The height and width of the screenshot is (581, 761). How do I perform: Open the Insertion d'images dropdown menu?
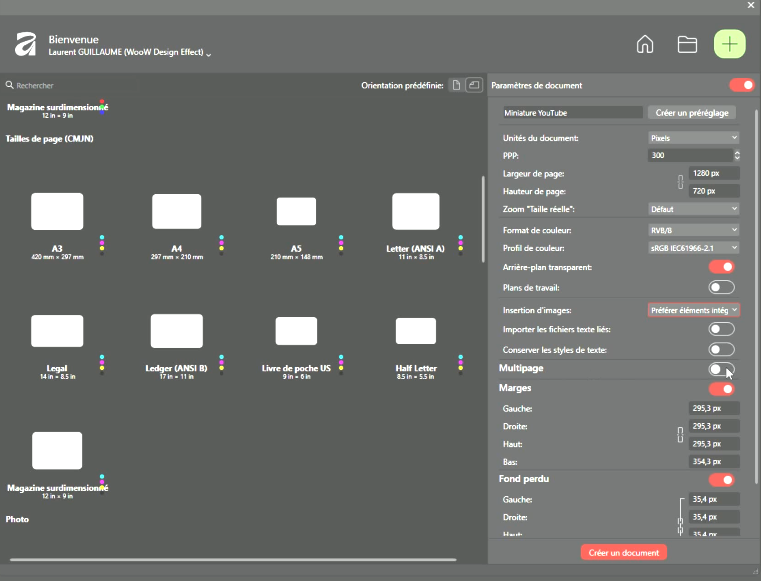click(x=693, y=310)
